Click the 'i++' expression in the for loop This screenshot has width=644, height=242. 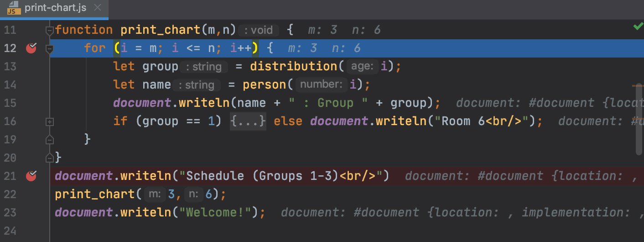click(x=242, y=48)
